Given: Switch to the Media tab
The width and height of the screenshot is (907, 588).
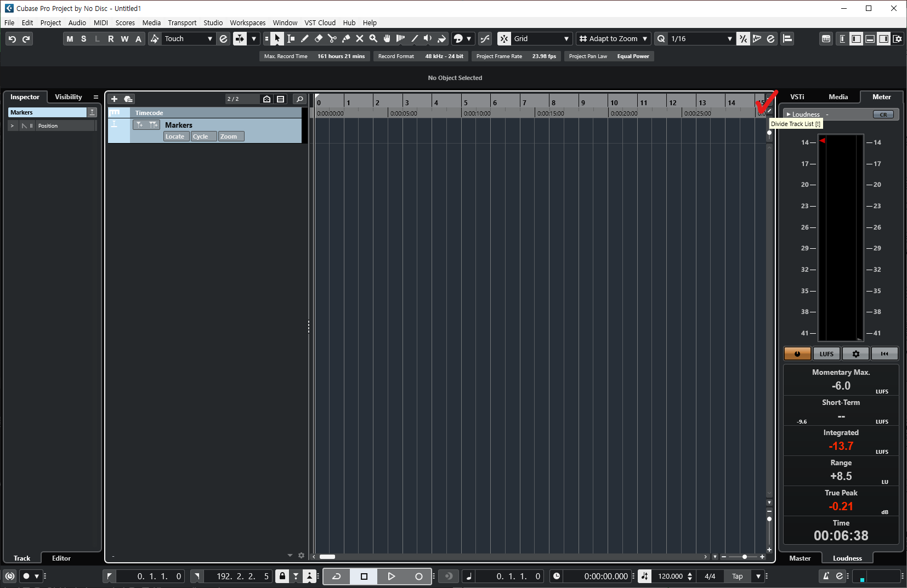Looking at the screenshot, I should coord(838,97).
